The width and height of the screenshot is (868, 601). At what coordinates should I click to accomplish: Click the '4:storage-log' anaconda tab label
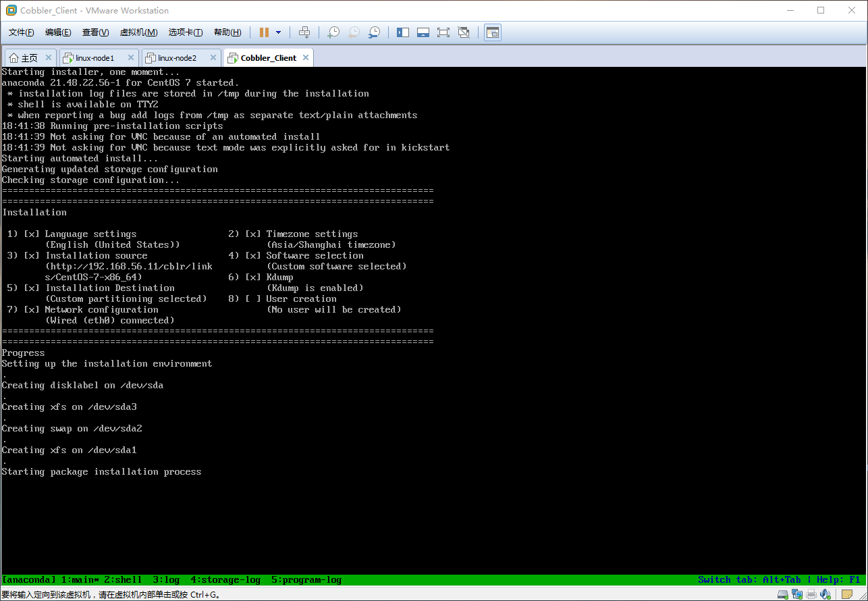[x=225, y=580]
